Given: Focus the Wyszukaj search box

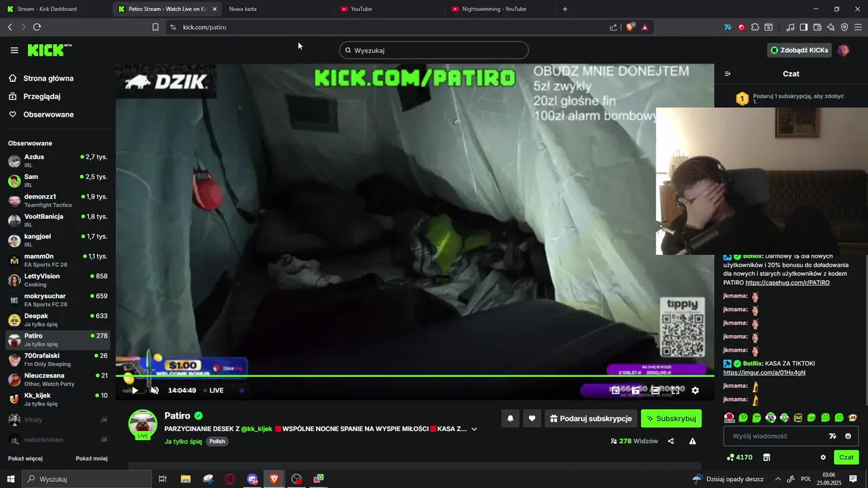Looking at the screenshot, I should 434,50.
